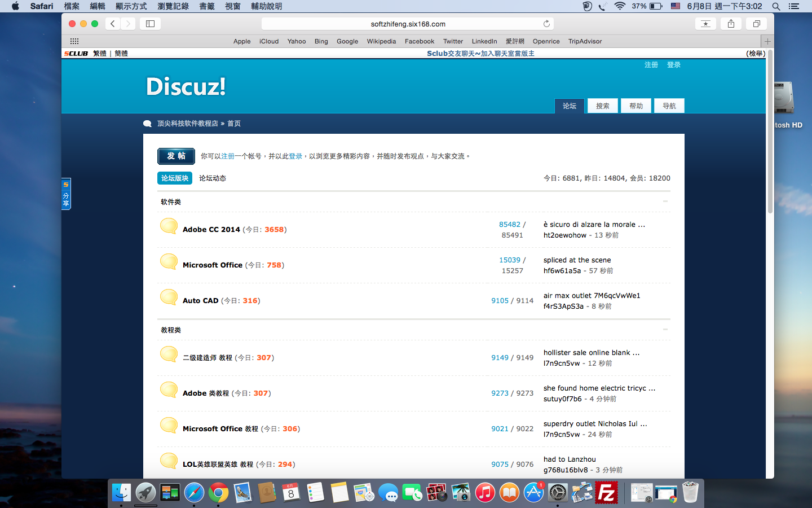Click the Microsoft Office forum bubble icon
Viewport: 812px width, 508px height.
pos(169,262)
